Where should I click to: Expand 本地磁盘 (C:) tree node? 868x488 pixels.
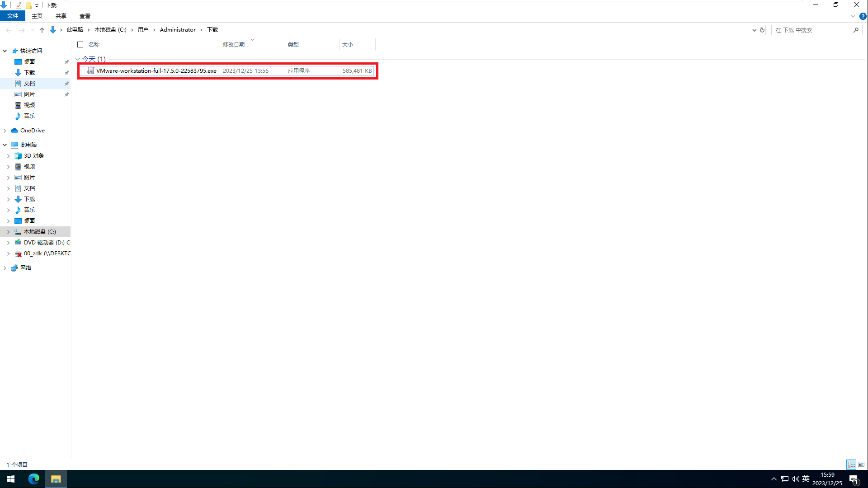pyautogui.click(x=8, y=232)
